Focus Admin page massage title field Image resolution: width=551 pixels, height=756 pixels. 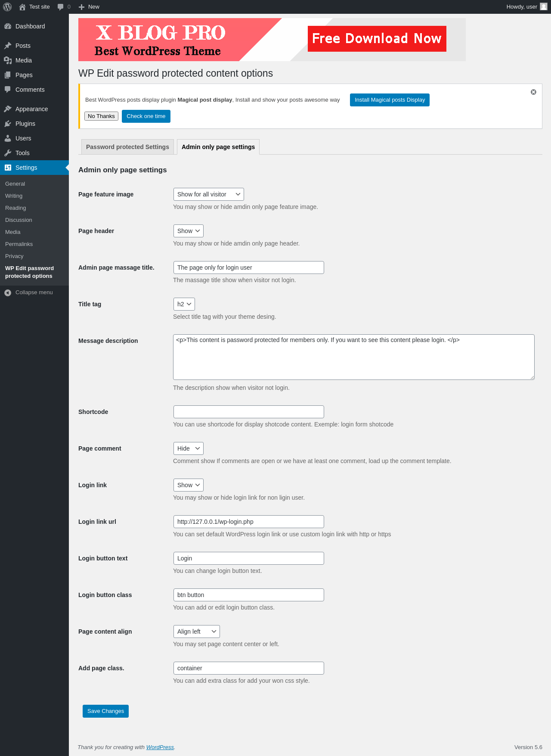coord(249,268)
